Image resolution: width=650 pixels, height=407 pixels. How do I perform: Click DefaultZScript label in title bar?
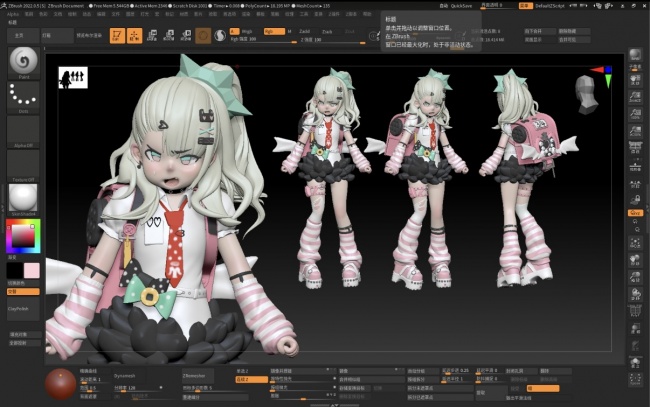point(550,6)
